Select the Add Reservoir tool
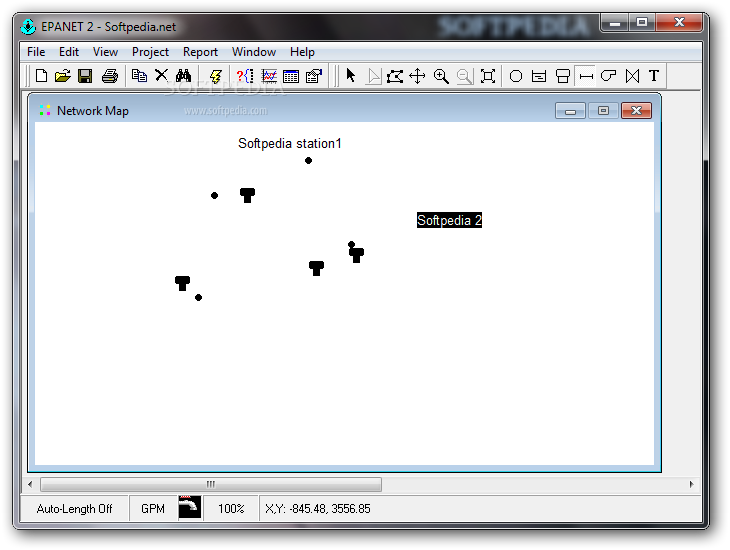The width and height of the screenshot is (730, 550). pyautogui.click(x=539, y=75)
